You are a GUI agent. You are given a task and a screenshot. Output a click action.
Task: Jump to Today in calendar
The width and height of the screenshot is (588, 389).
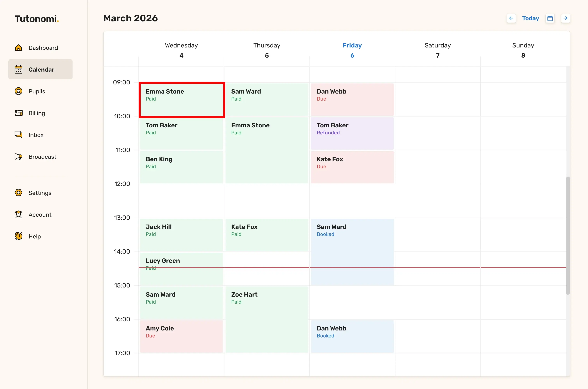[x=530, y=18]
